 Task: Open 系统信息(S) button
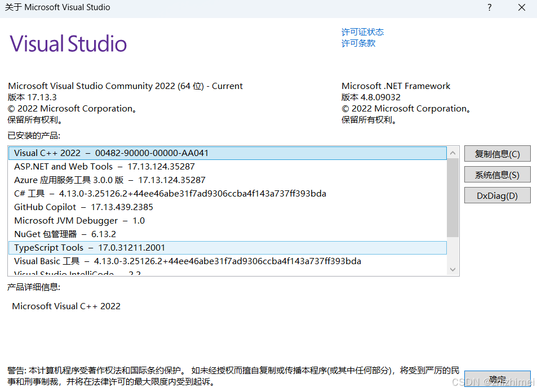[497, 175]
